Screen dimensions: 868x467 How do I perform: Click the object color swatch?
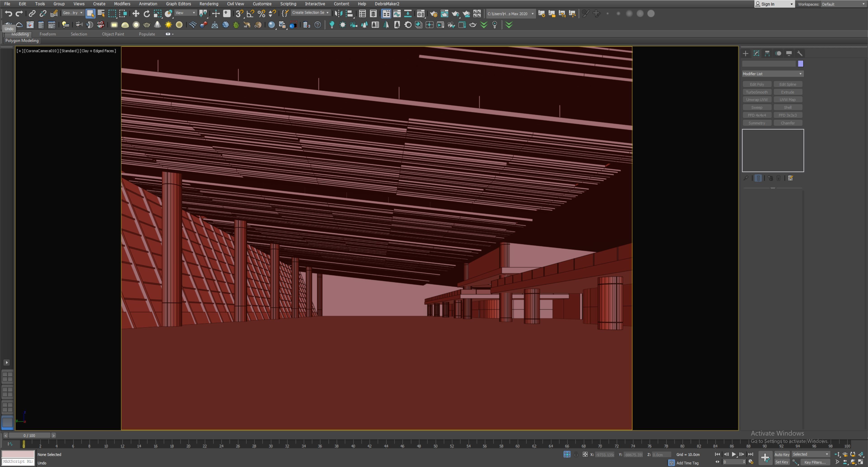(801, 64)
